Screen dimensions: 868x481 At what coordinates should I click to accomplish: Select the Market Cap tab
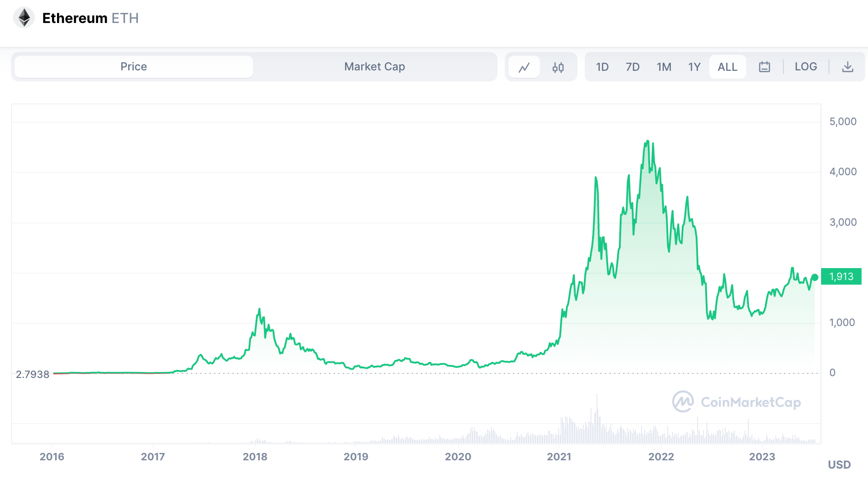click(375, 67)
